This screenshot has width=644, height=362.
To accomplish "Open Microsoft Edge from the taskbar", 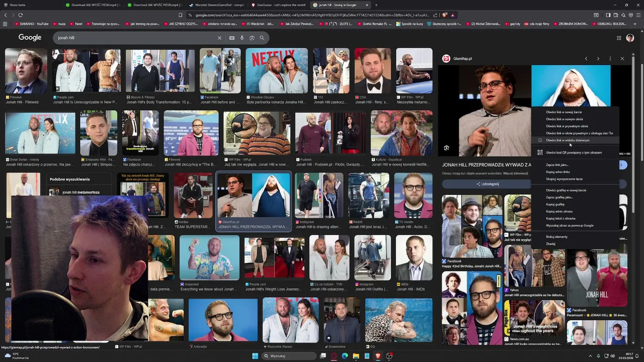I will pyautogui.click(x=345, y=356).
